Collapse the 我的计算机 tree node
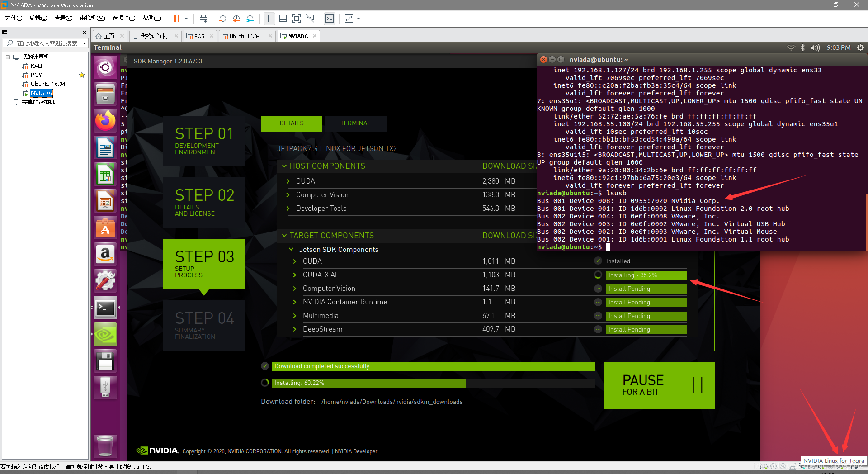Viewport: 868px width, 474px height. pyautogui.click(x=8, y=57)
